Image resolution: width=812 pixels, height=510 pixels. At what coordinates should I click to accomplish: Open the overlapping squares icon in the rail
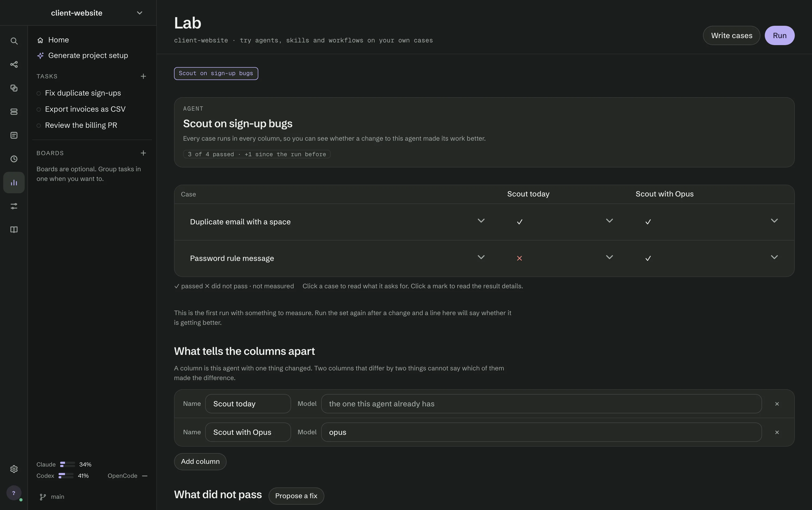(x=14, y=88)
